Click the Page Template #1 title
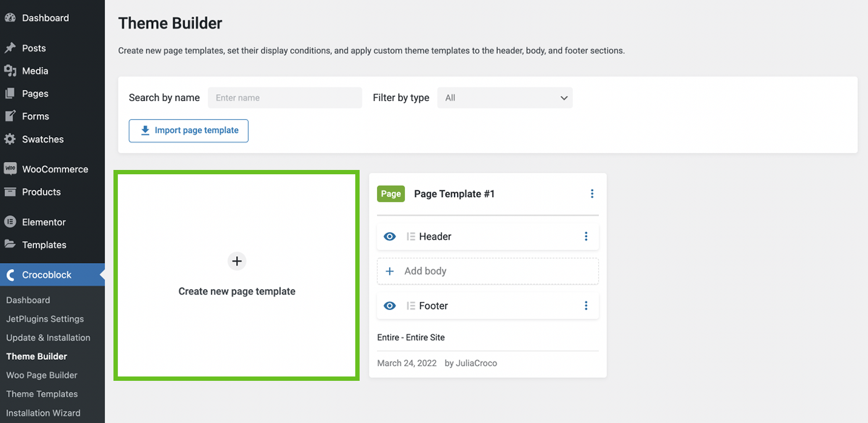 coord(454,194)
